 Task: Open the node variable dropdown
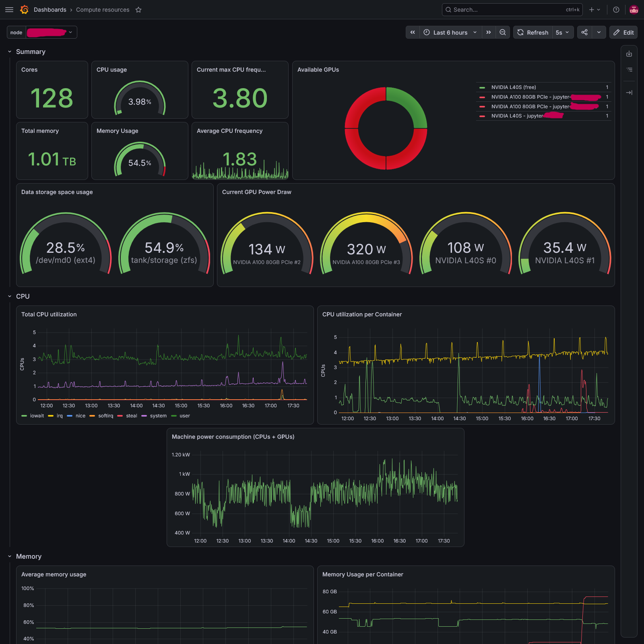tap(52, 33)
